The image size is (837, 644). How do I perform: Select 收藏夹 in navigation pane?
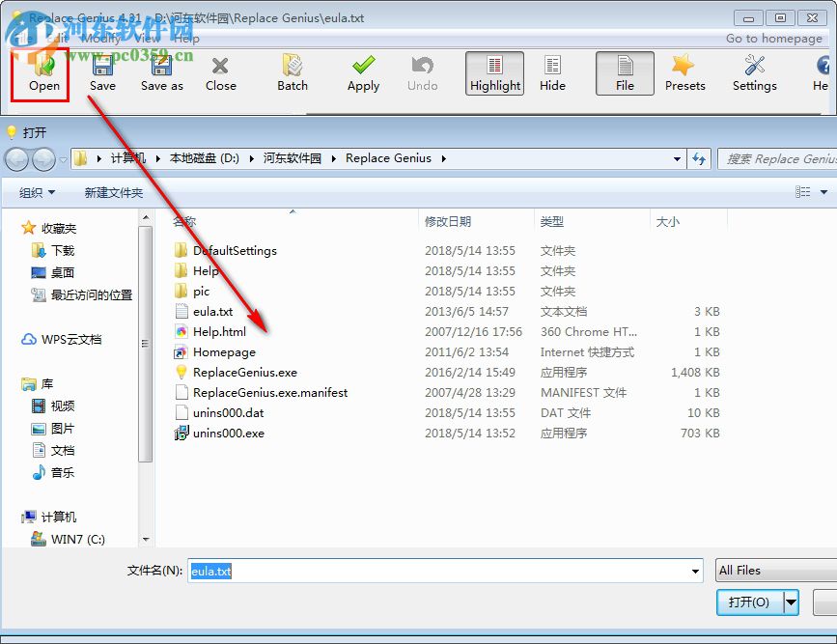coord(59,229)
